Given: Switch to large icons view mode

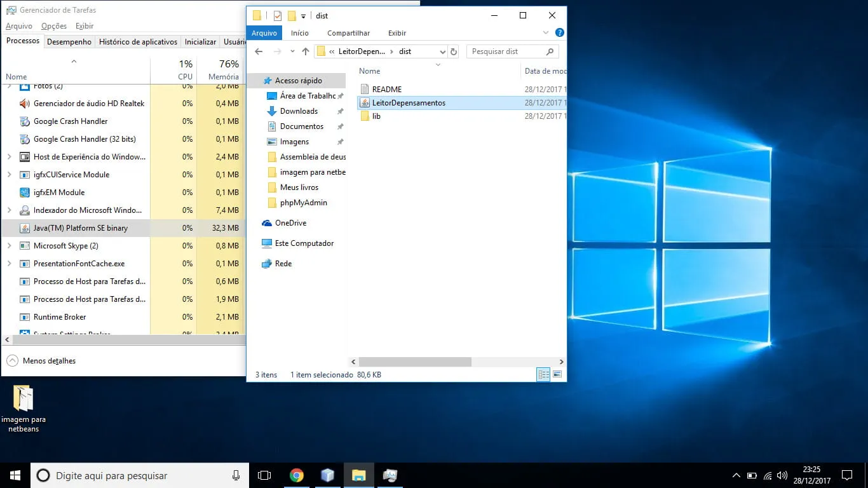Looking at the screenshot, I should click(x=557, y=375).
